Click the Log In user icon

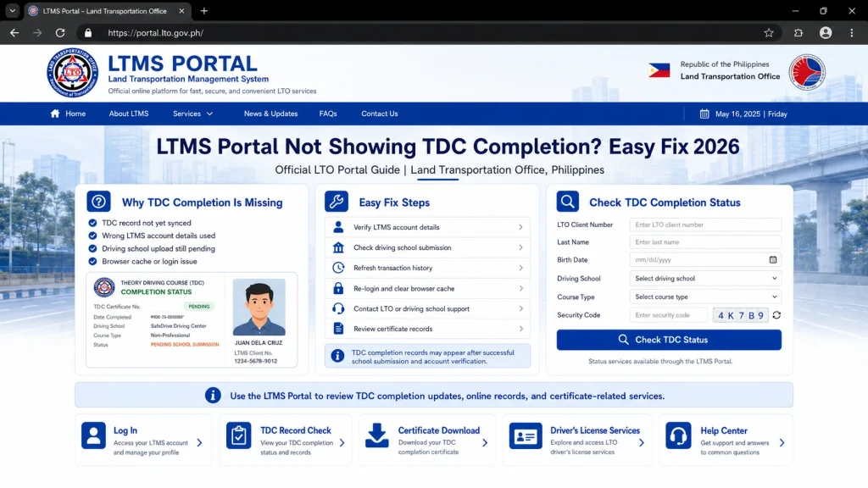[x=93, y=435]
